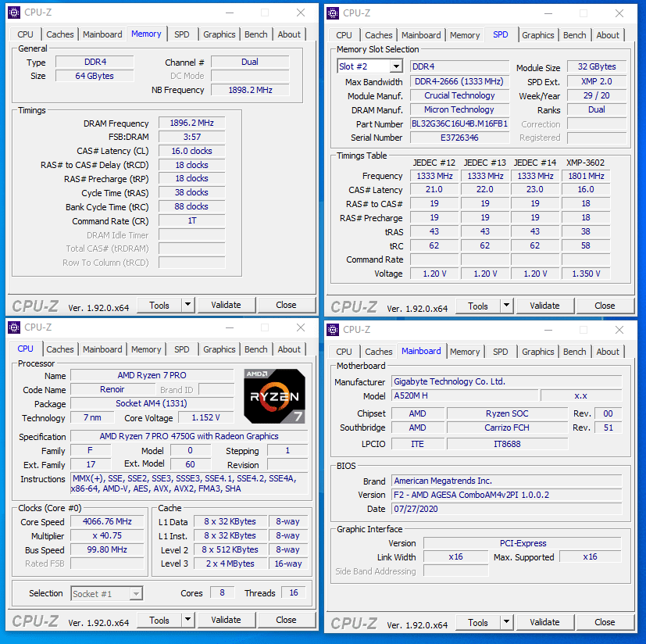Click the Part Number field BL32G36C16U4B.M16FB1
Image resolution: width=646 pixels, height=644 pixels.
click(x=460, y=123)
